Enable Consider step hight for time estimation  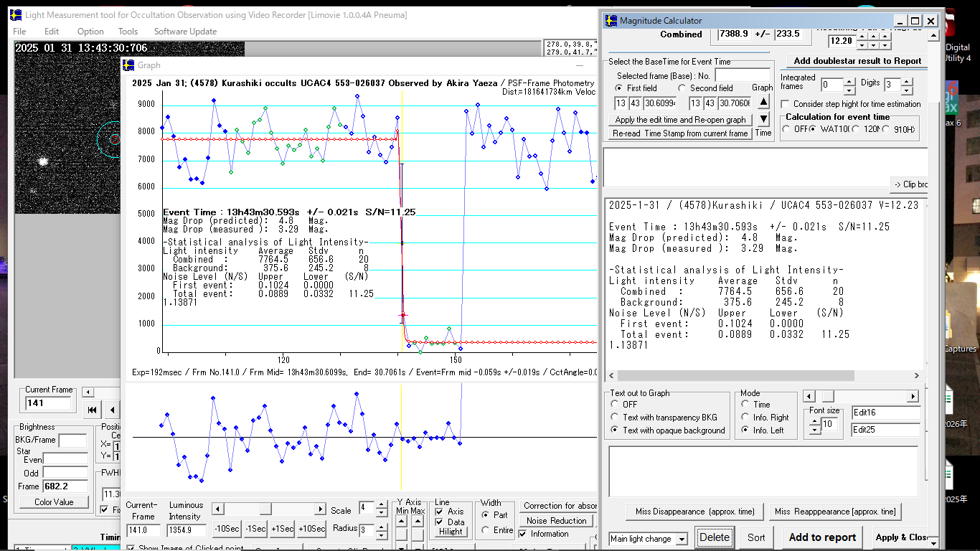point(785,104)
